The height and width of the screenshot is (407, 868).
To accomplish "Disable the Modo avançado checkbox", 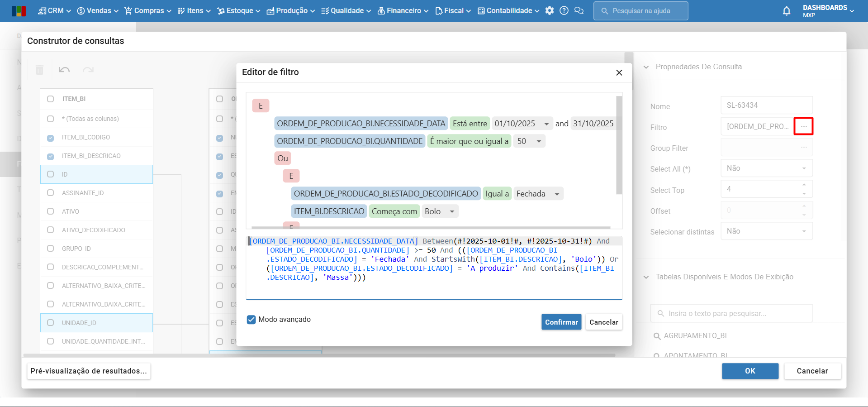I will (x=251, y=320).
